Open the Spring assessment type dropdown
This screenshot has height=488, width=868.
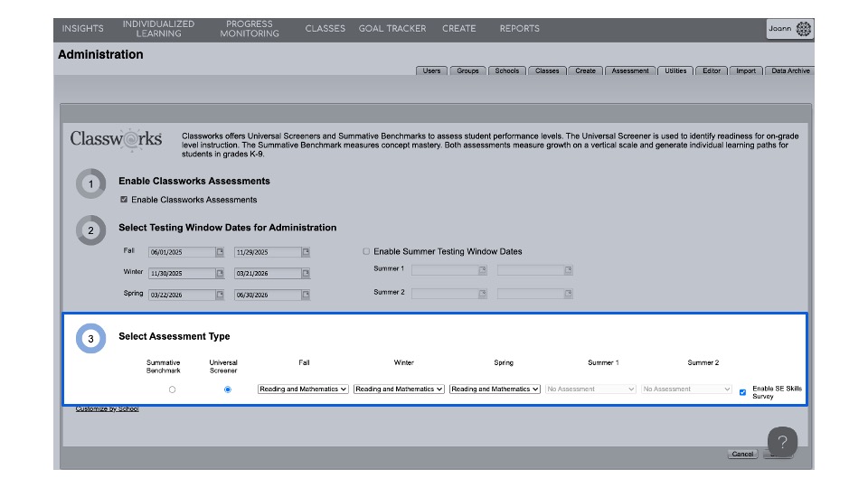(x=495, y=389)
